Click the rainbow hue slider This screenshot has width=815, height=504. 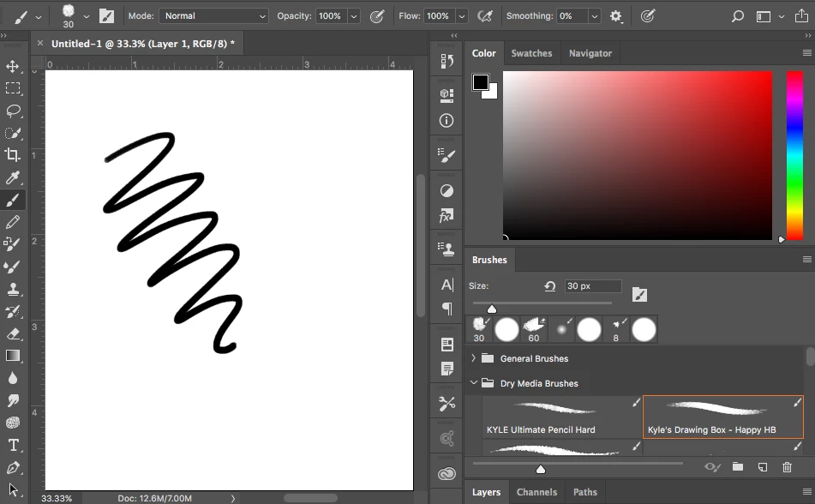pos(794,155)
